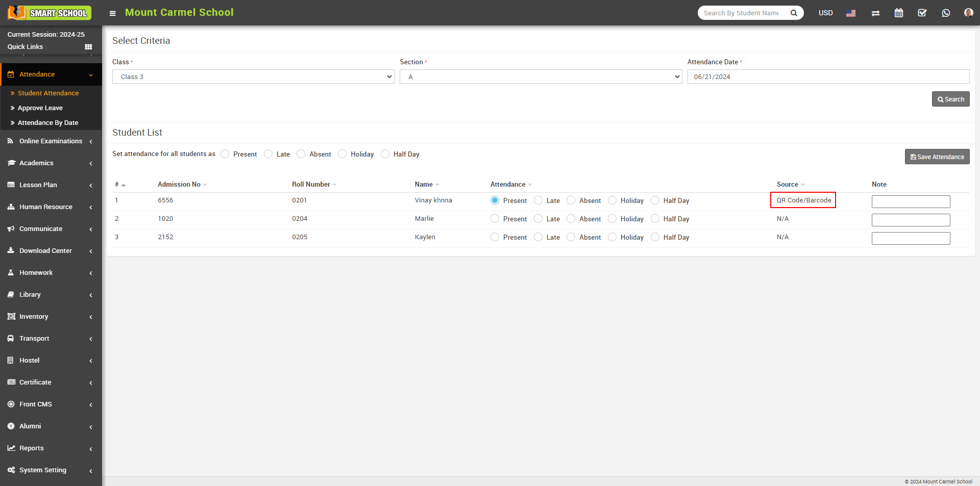980x486 pixels.
Task: Select Half Day for Kaylen
Action: tap(655, 237)
